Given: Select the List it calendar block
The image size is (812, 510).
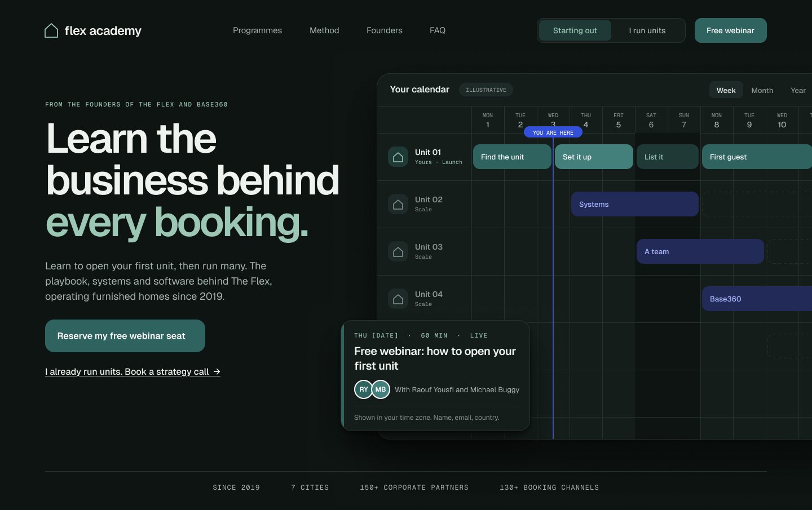Looking at the screenshot, I should click(668, 157).
